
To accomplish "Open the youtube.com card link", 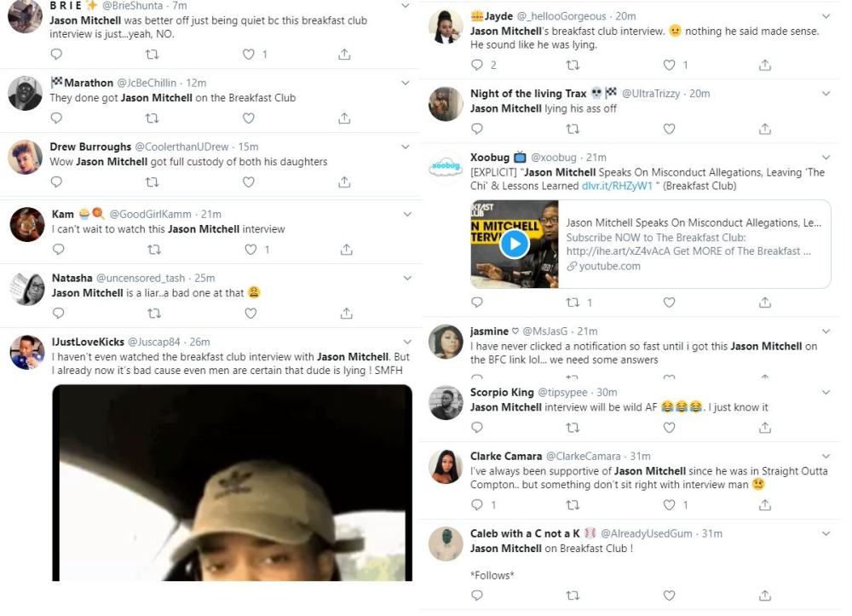I will click(x=609, y=267).
